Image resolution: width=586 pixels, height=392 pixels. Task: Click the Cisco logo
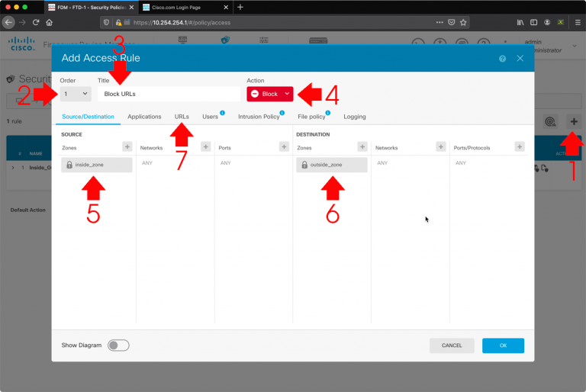click(21, 43)
